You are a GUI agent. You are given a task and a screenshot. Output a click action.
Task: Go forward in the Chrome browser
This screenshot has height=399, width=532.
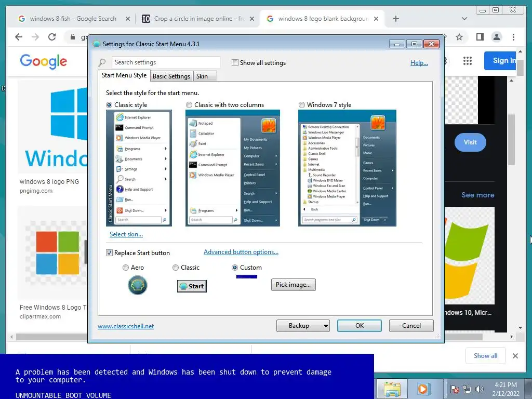(x=35, y=37)
